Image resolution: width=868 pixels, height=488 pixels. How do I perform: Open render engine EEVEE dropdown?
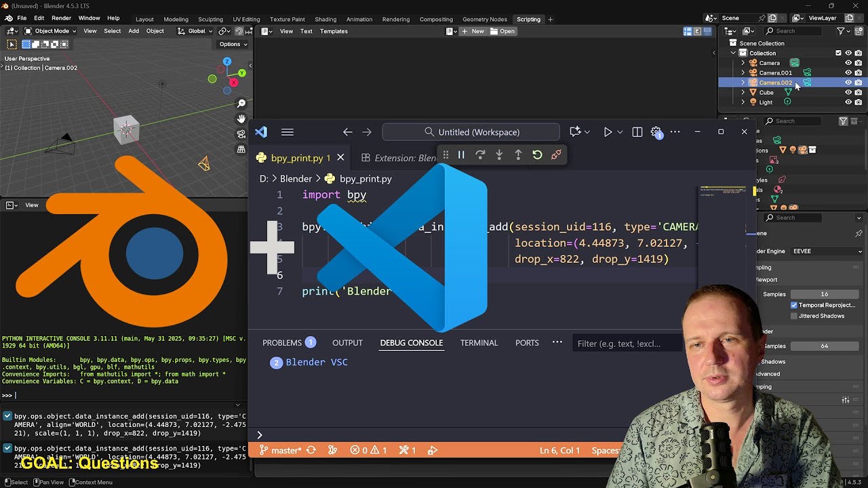coord(827,251)
